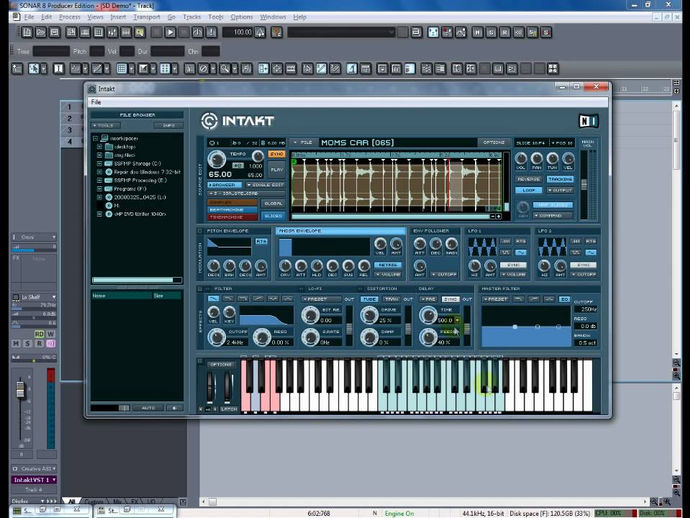
Task: Click the OPTIONS button beside MOMS CAR title
Action: pyautogui.click(x=494, y=143)
